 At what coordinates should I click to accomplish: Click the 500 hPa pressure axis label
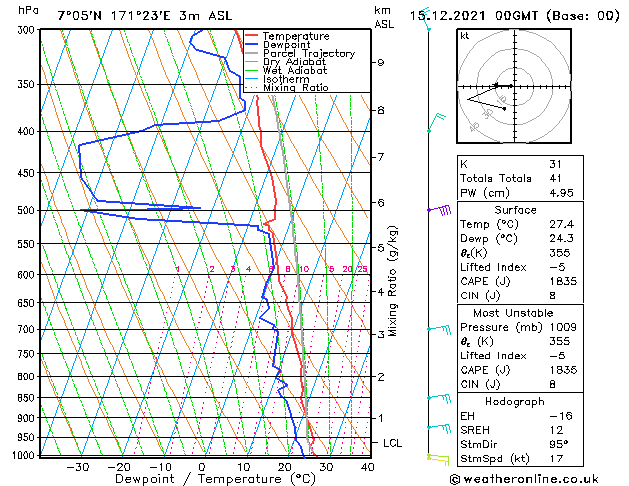click(x=28, y=211)
